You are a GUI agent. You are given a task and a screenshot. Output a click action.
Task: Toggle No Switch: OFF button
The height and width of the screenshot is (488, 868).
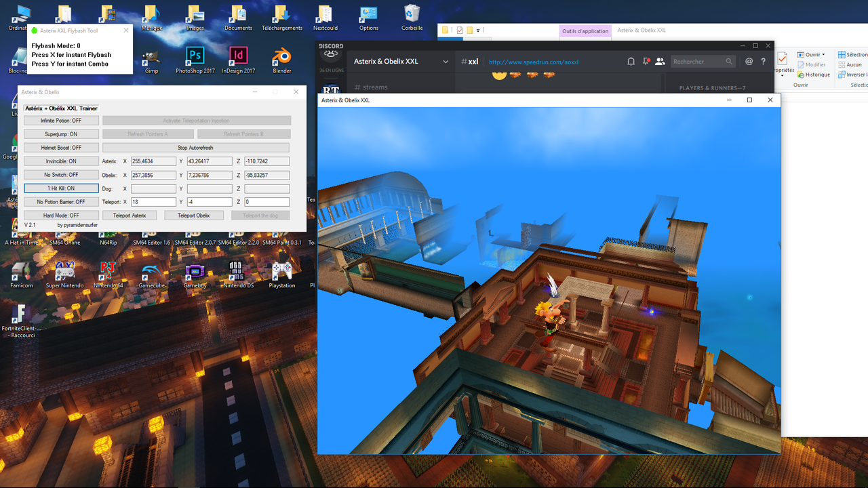[61, 175]
